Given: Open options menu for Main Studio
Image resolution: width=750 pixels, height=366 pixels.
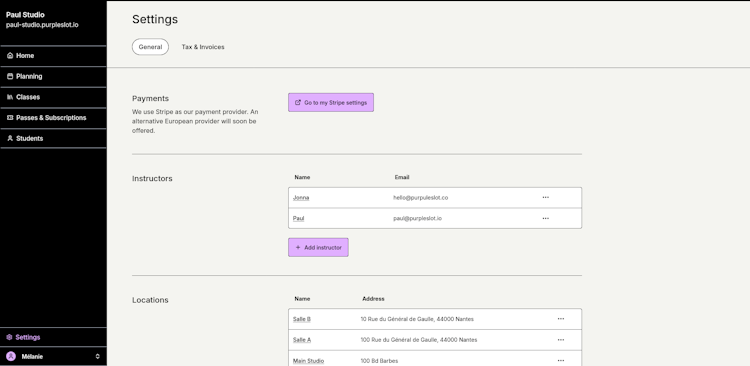Looking at the screenshot, I should [561, 360].
